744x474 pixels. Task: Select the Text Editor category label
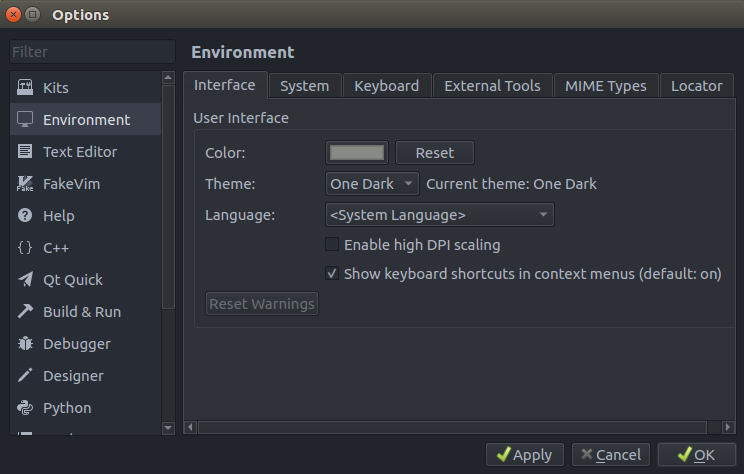click(80, 152)
